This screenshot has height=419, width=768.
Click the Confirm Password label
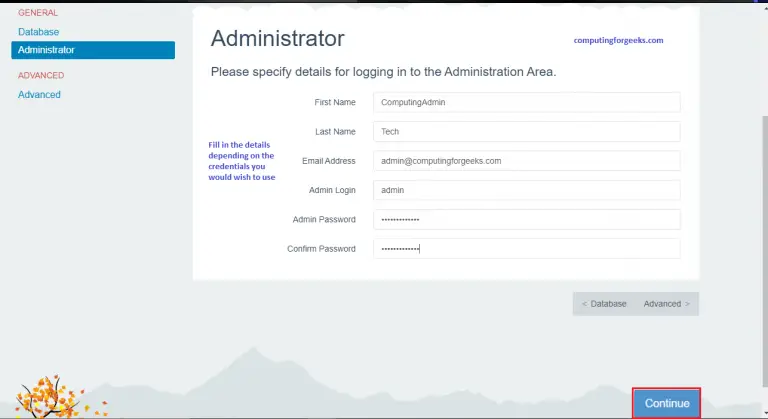[320, 249]
